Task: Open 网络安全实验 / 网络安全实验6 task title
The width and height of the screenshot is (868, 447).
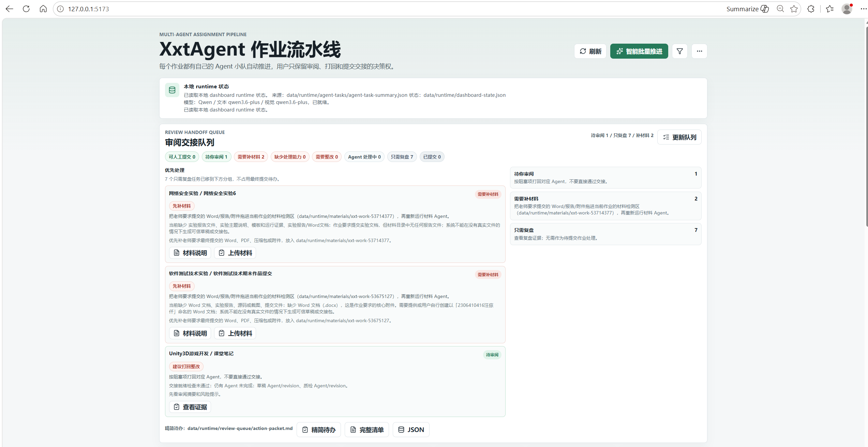Action: tap(203, 193)
